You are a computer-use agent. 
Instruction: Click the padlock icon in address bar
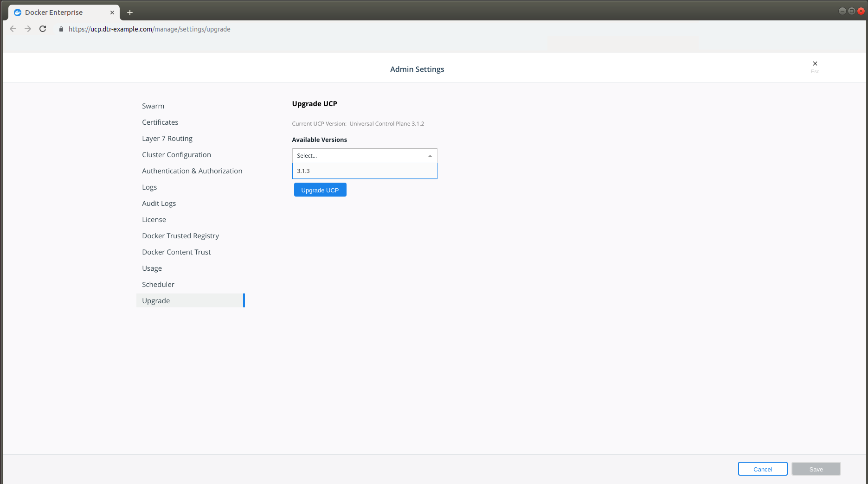click(x=61, y=29)
